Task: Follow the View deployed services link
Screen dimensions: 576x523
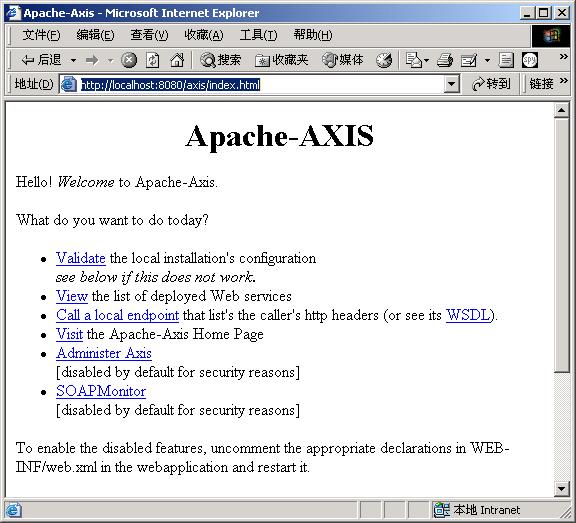Action: [72, 296]
